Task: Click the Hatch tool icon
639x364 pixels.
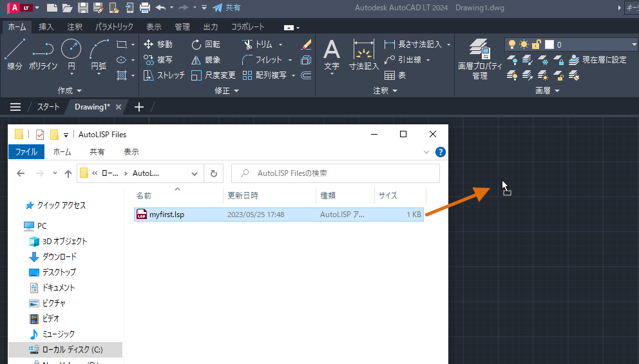Action: [122, 75]
